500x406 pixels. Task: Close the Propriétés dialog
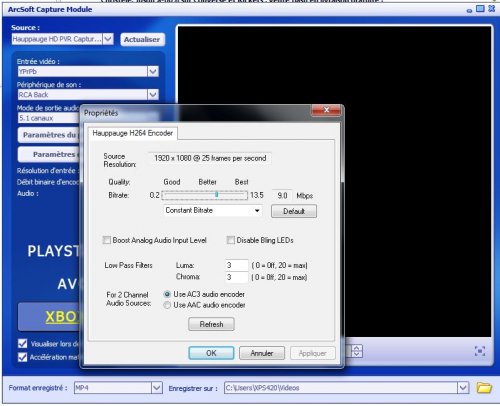tap(326, 110)
